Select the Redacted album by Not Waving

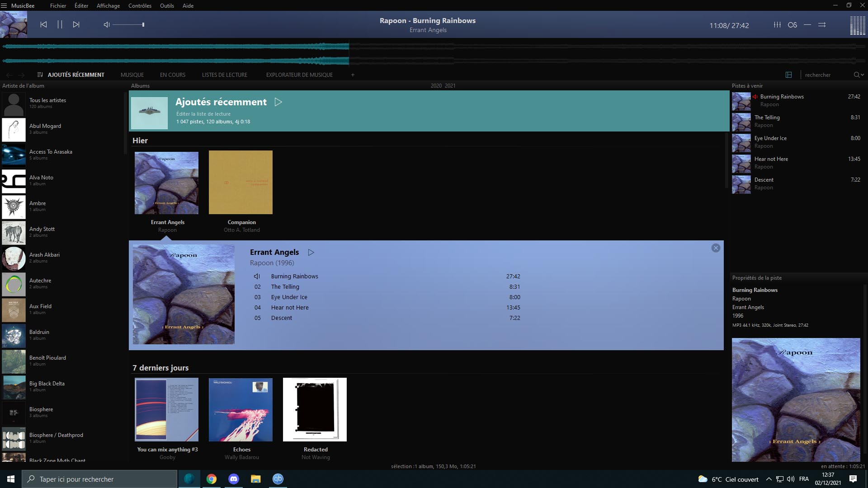pos(315,410)
